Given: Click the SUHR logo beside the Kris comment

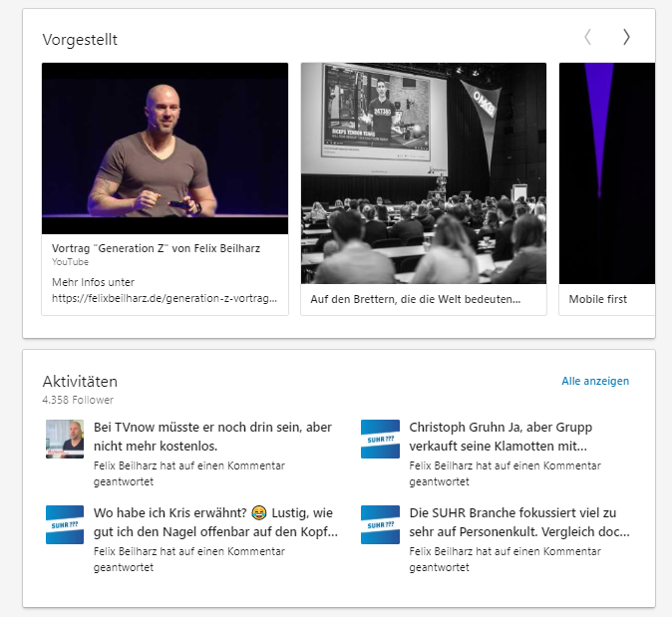Looking at the screenshot, I should [x=65, y=524].
